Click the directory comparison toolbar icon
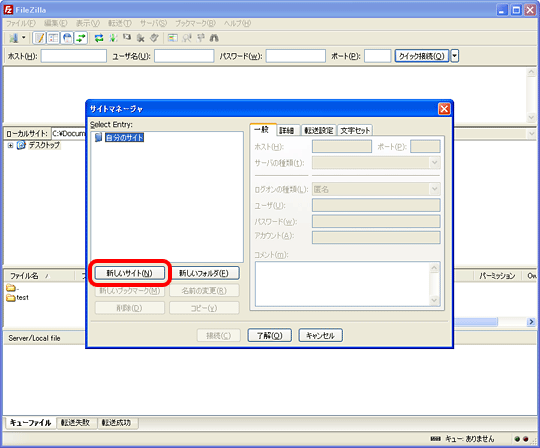Screen dimensions: 540x448 click(187, 38)
